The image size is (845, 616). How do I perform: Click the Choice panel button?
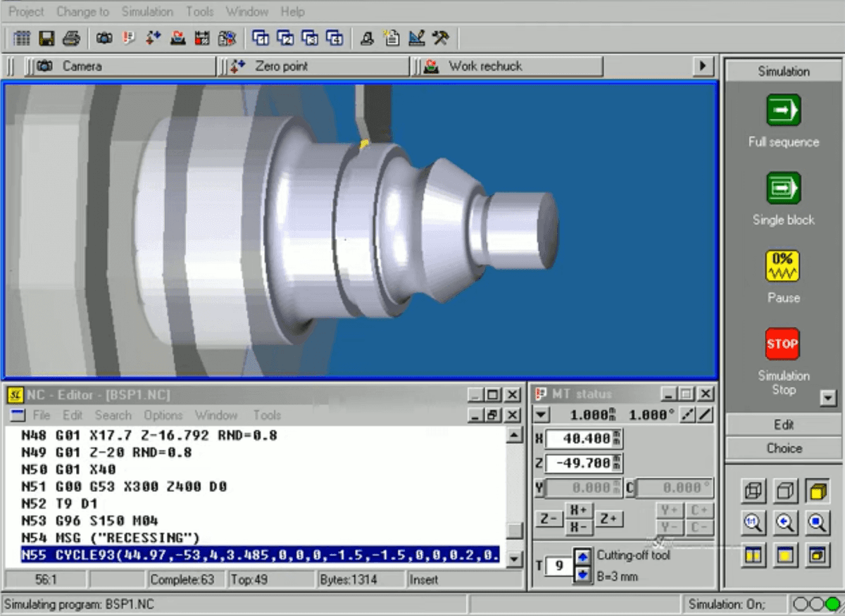click(784, 448)
